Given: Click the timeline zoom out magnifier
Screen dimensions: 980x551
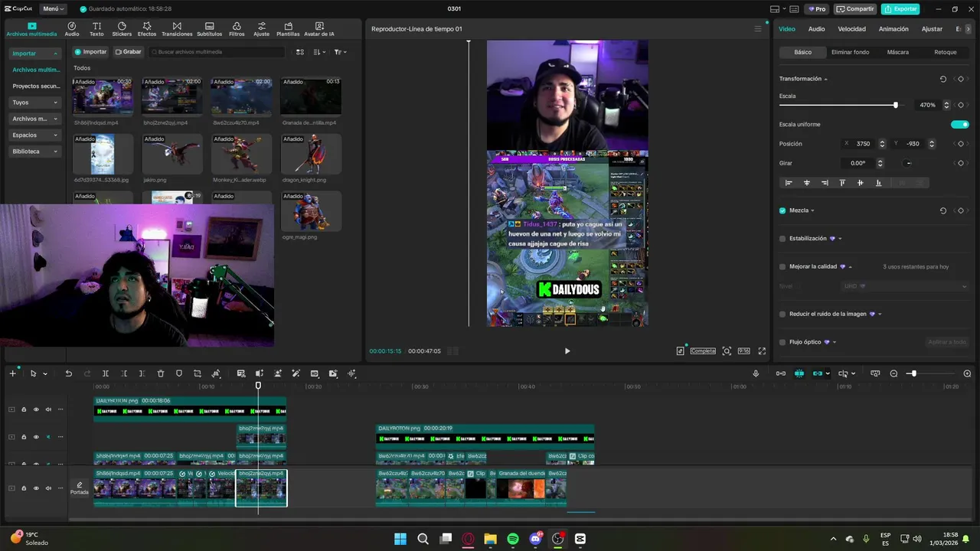Looking at the screenshot, I should (893, 373).
